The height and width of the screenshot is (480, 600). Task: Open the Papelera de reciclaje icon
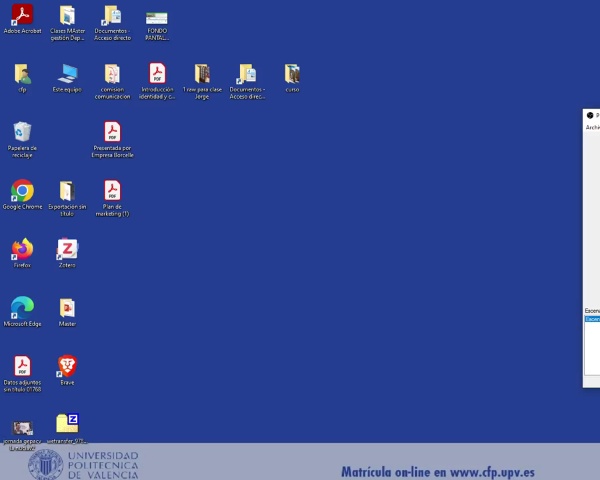click(x=22, y=132)
